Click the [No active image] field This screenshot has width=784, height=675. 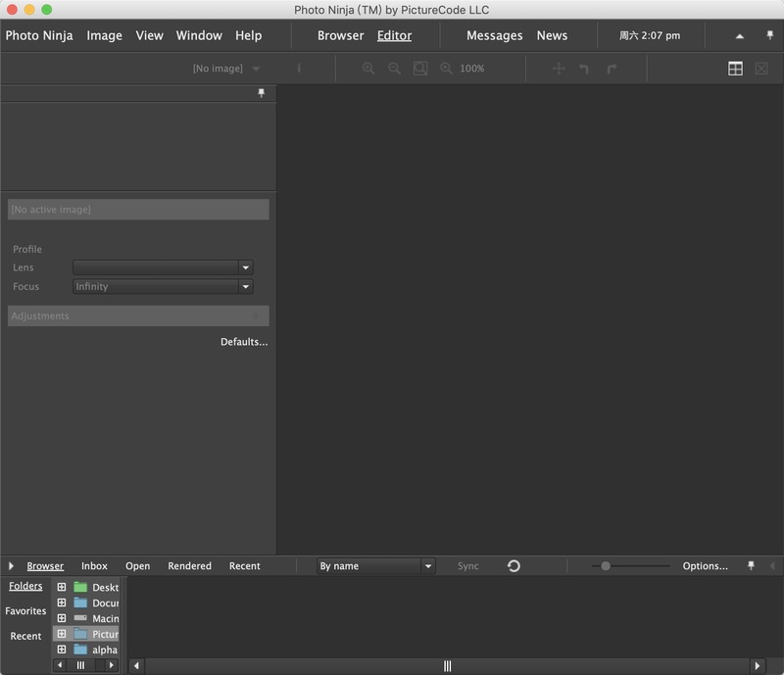(x=138, y=210)
